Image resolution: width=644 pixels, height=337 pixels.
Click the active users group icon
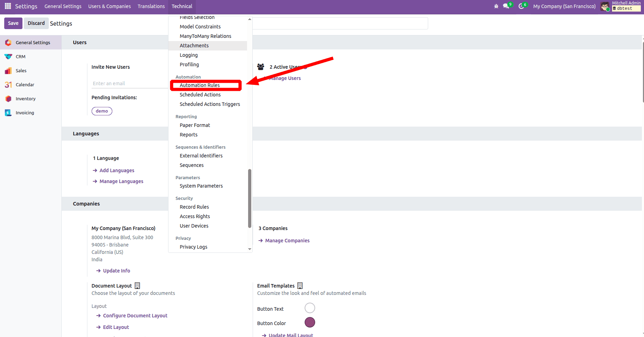pos(260,67)
